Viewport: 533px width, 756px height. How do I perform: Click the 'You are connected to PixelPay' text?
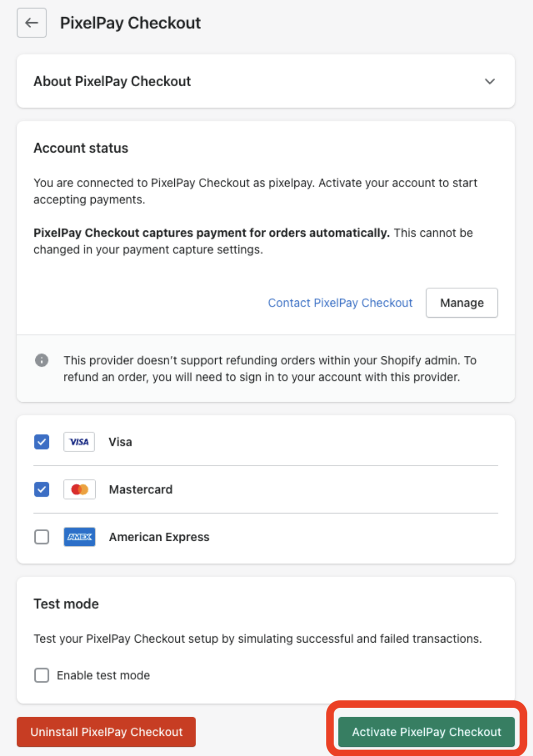255,191
